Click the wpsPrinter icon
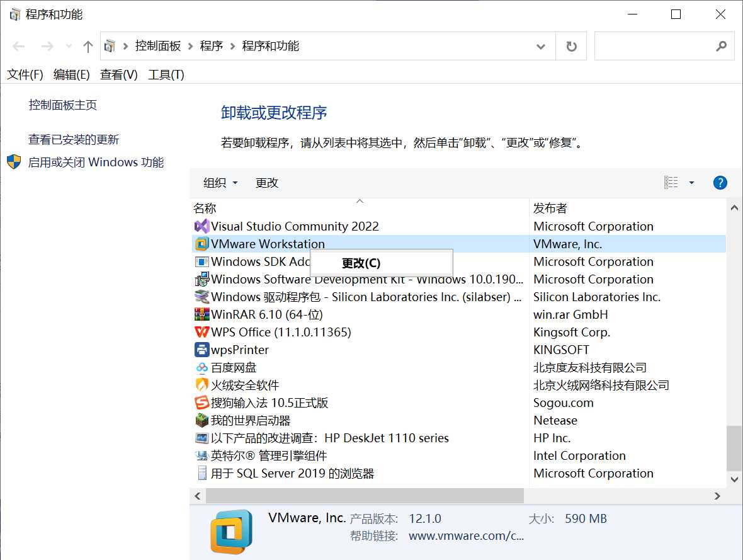The image size is (743, 560). [202, 350]
